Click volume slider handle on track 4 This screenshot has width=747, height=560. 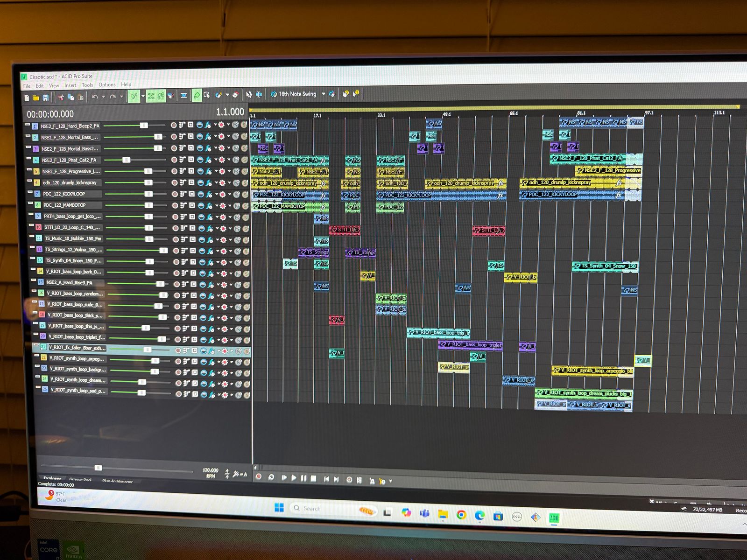click(126, 160)
